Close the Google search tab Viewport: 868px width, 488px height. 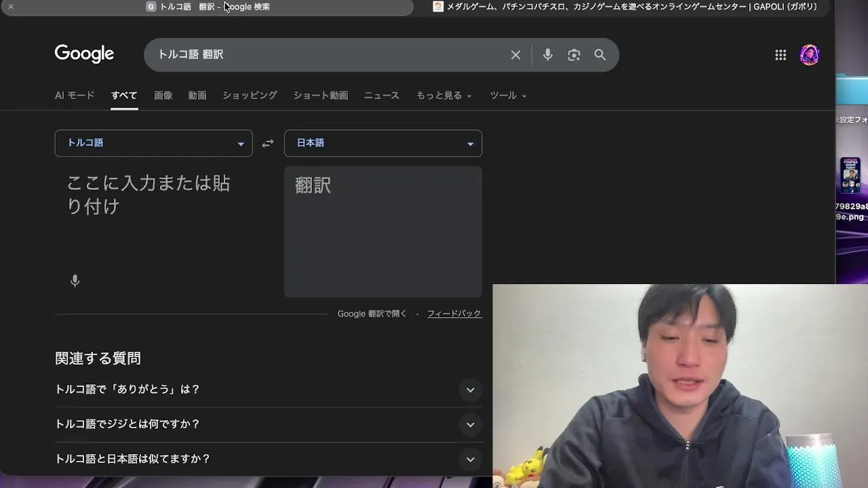point(10,6)
